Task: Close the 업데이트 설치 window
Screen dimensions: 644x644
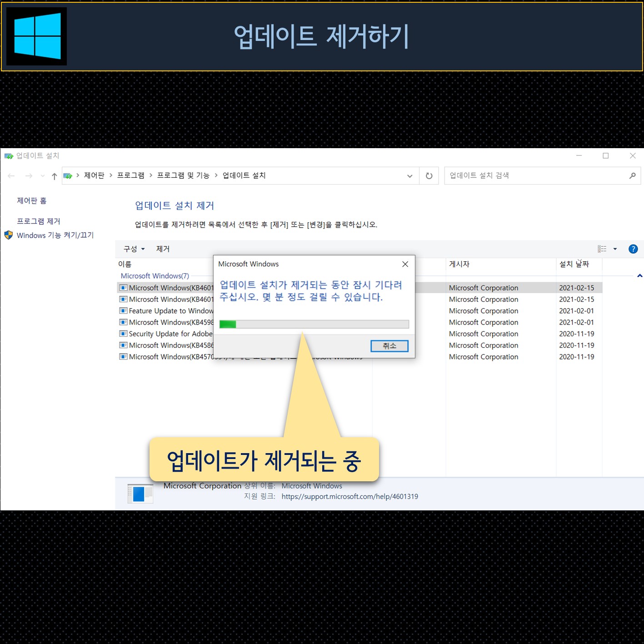Action: 633,156
